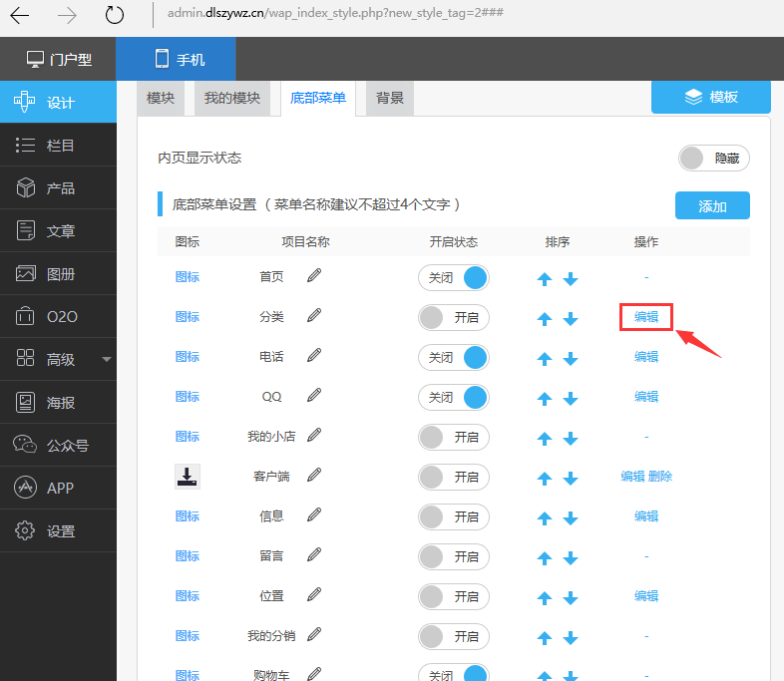Move 客户端 up with the up arrow
784x681 pixels.
544,479
